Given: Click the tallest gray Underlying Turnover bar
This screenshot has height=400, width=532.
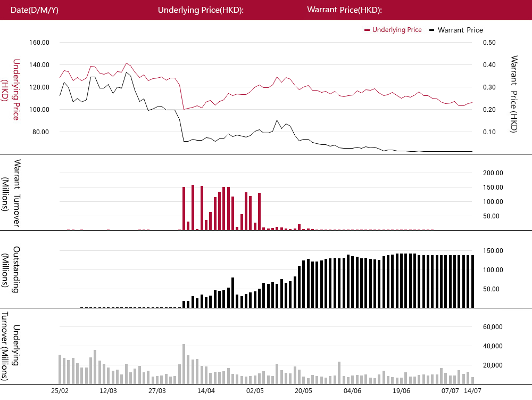Looking at the screenshot, I should 184,364.
